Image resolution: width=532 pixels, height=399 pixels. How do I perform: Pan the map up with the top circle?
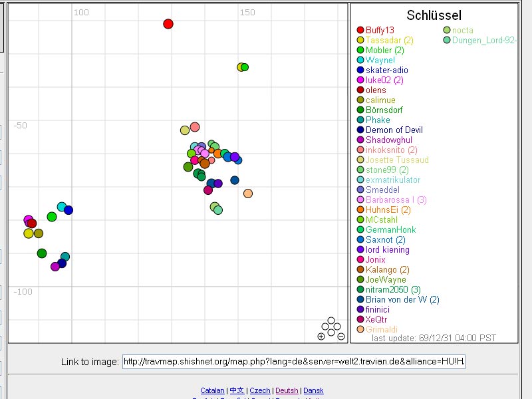point(331,321)
